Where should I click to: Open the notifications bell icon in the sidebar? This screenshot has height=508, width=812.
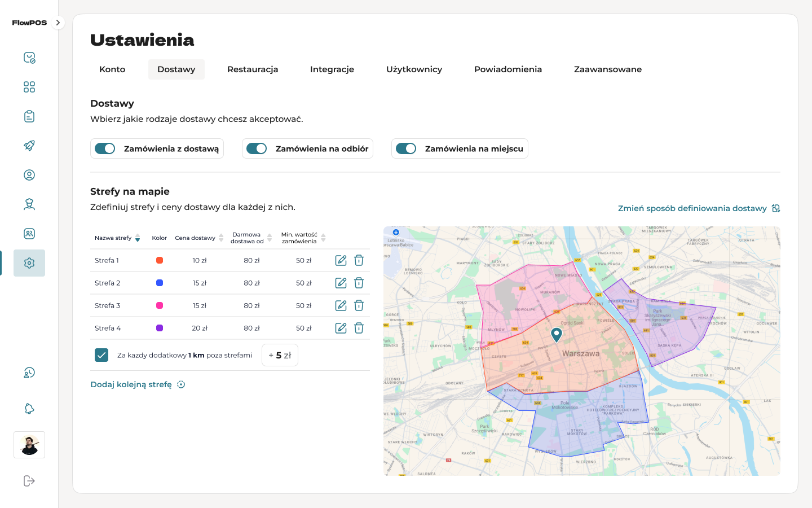click(29, 409)
